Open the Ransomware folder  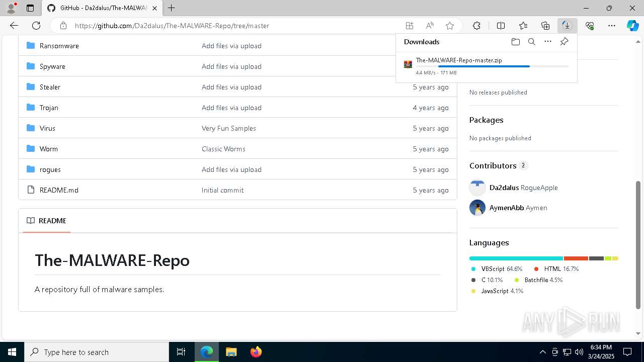tap(59, 46)
